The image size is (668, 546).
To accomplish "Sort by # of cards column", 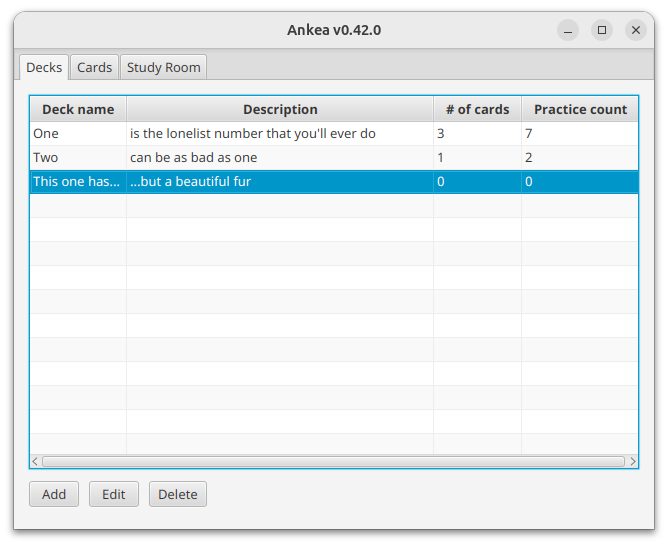I will pos(477,109).
